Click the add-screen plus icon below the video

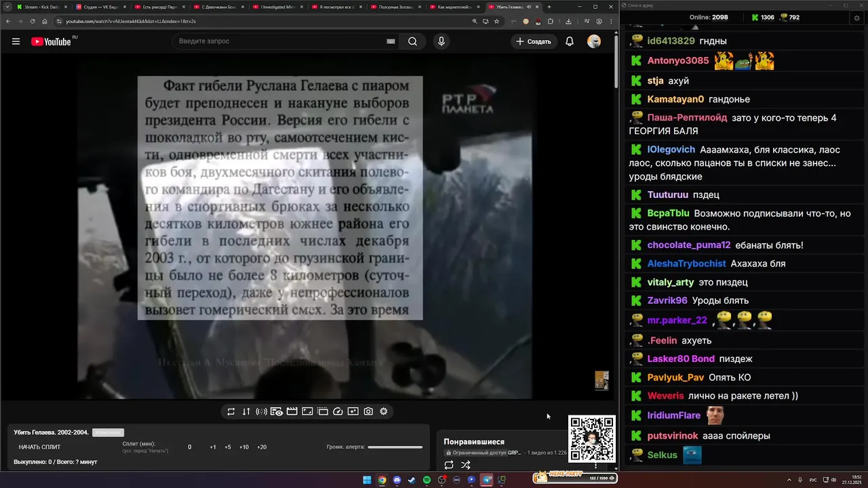point(353,411)
